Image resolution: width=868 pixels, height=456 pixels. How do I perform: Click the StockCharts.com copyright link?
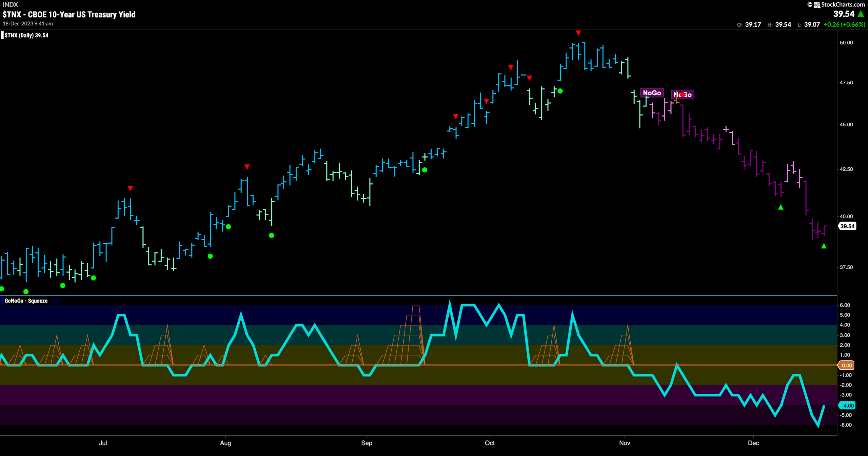(x=836, y=4)
